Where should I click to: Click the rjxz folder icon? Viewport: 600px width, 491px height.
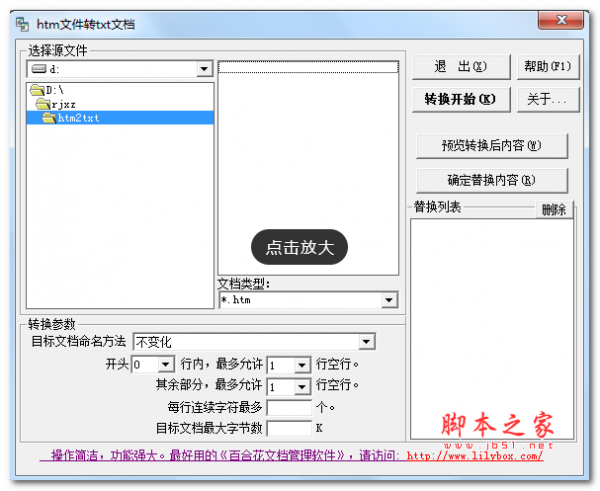coord(43,104)
